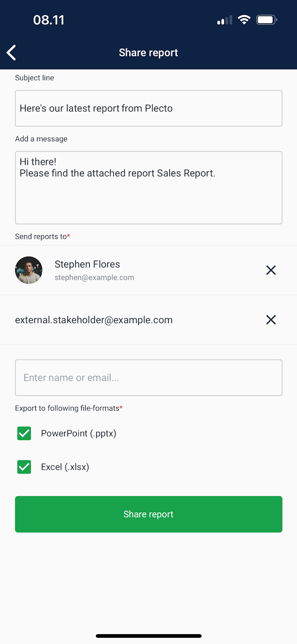The height and width of the screenshot is (644, 297).
Task: Tap the Wi-Fi status icon
Action: pos(244,20)
